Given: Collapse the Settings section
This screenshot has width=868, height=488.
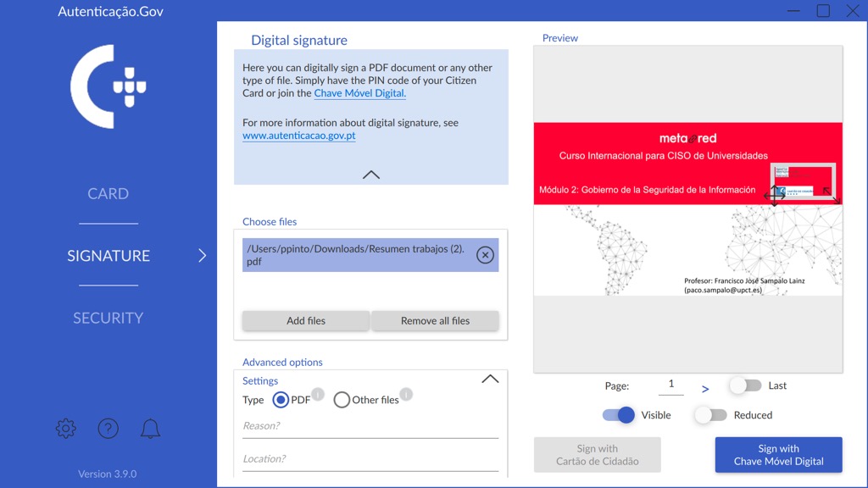Looking at the screenshot, I should [490, 380].
